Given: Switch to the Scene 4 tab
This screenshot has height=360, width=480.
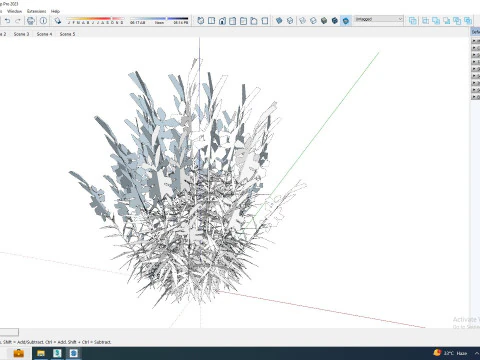Looking at the screenshot, I should coord(44,34).
